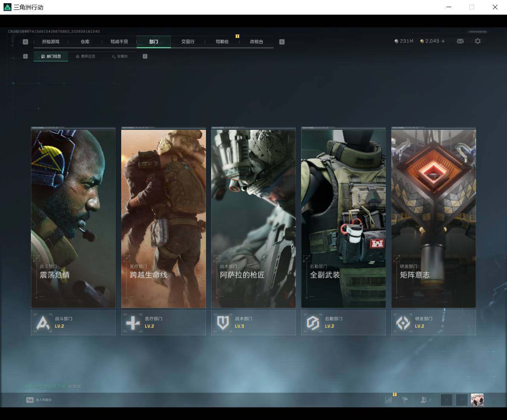Open the statistics bar chart icon
Viewport: 507px width, 420px height.
point(389,400)
